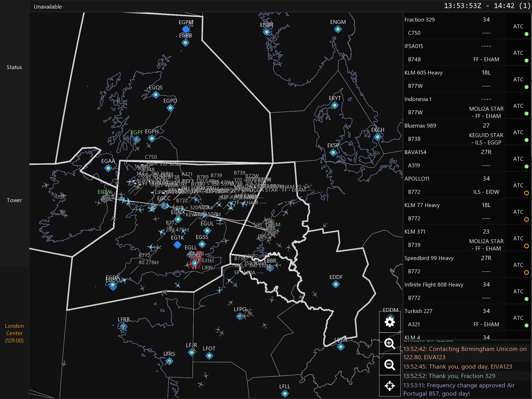Screen dimensions: 532x399
Task: Click APOLLO11 orange status ring
Action: tap(526, 193)
